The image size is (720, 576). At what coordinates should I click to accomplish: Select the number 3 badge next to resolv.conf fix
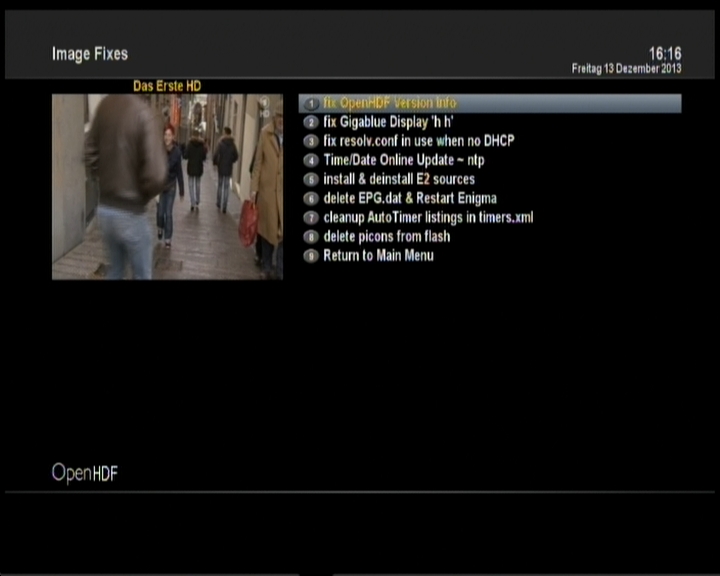[x=311, y=142]
